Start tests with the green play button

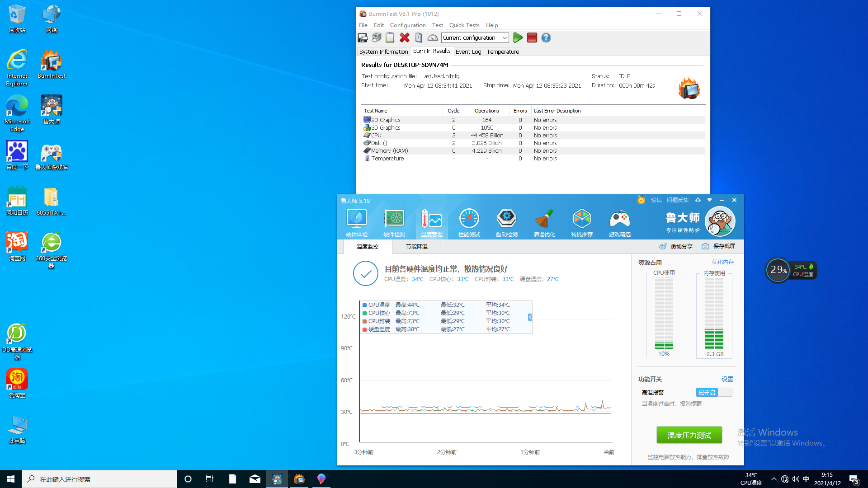(518, 38)
